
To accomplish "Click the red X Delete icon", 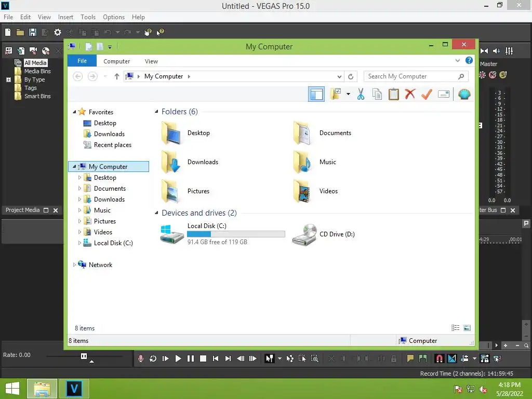I will click(410, 94).
